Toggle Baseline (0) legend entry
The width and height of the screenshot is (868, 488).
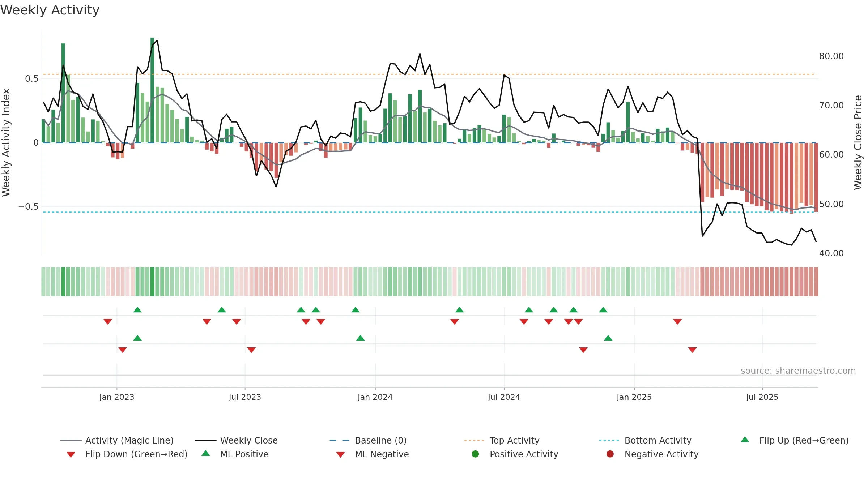[x=368, y=440]
